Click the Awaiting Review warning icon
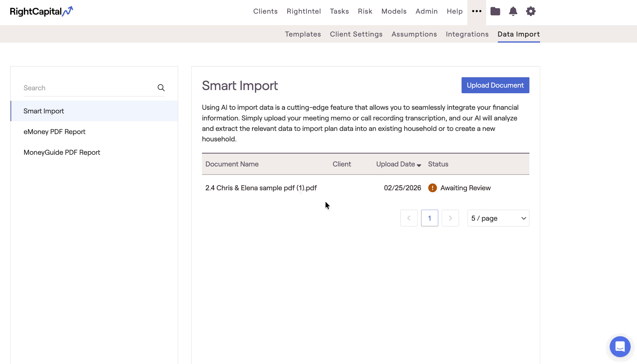637x364 pixels. click(432, 188)
